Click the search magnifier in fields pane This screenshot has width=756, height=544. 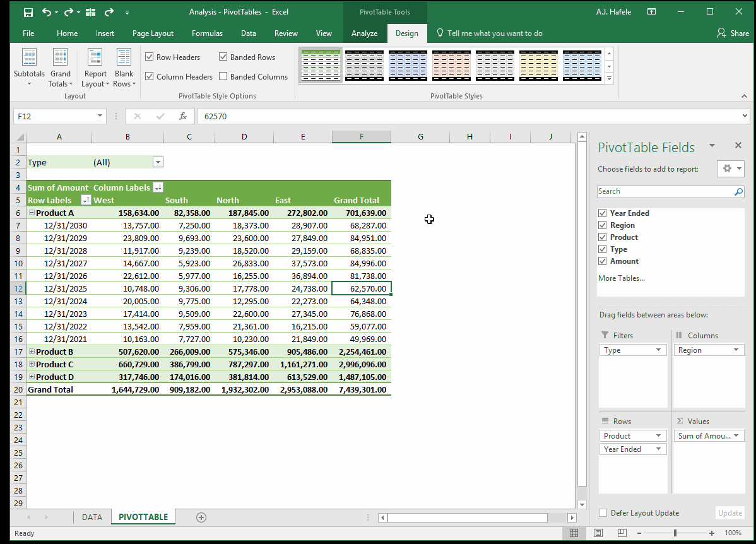tap(738, 191)
